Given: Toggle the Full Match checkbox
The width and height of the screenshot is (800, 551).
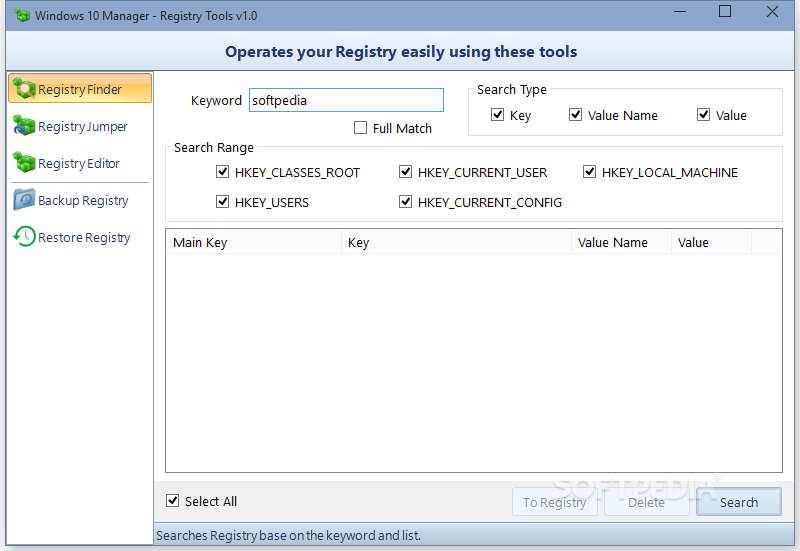Looking at the screenshot, I should coord(360,128).
